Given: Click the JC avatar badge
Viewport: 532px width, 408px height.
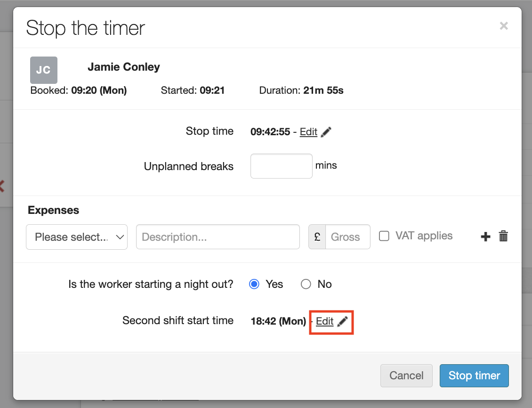Looking at the screenshot, I should [x=43, y=70].
